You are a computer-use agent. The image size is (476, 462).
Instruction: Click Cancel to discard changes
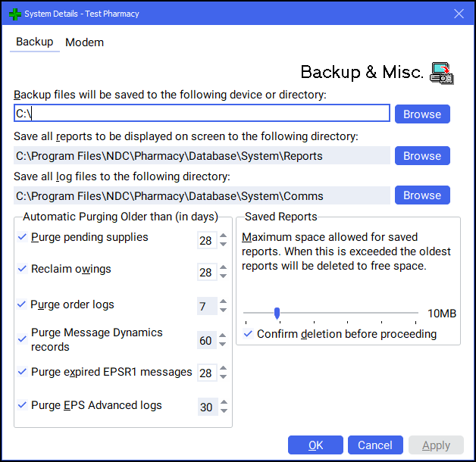click(x=375, y=445)
